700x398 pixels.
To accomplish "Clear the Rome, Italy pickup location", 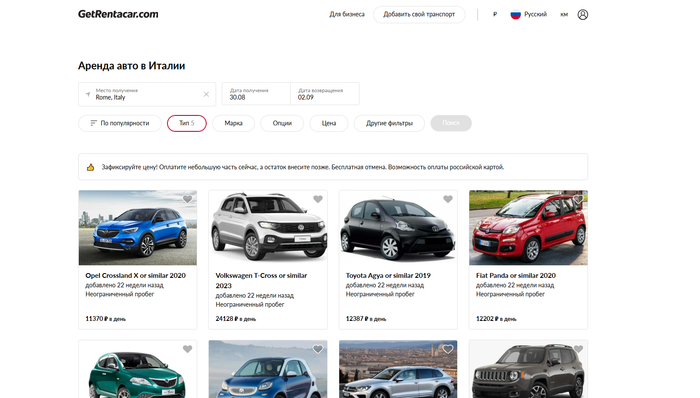I will 206,94.
